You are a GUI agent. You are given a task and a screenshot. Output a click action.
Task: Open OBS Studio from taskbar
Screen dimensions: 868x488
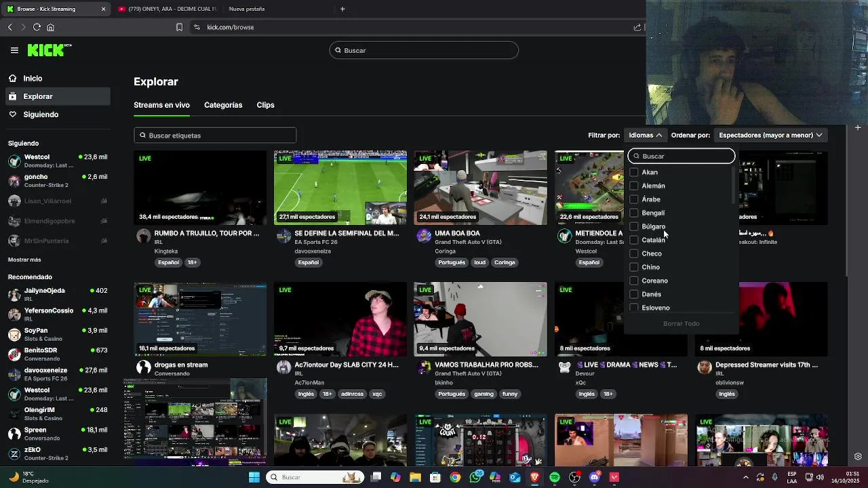tap(574, 477)
